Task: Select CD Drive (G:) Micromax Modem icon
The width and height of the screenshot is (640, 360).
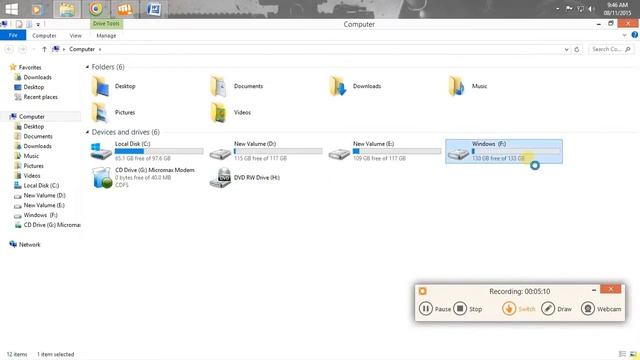Action: click(x=102, y=178)
